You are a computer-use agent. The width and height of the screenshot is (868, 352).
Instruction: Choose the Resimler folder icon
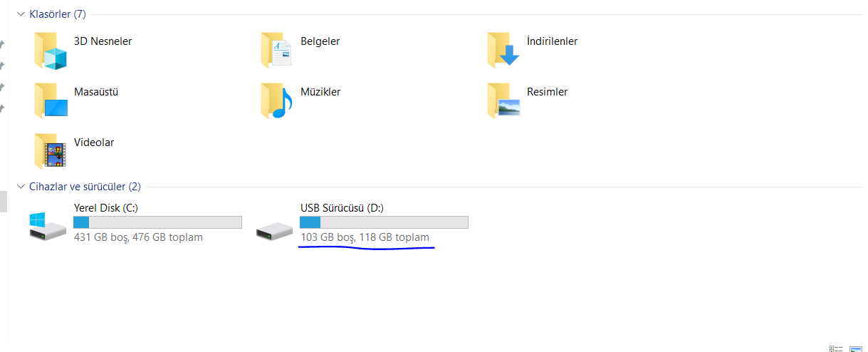pyautogui.click(x=503, y=100)
